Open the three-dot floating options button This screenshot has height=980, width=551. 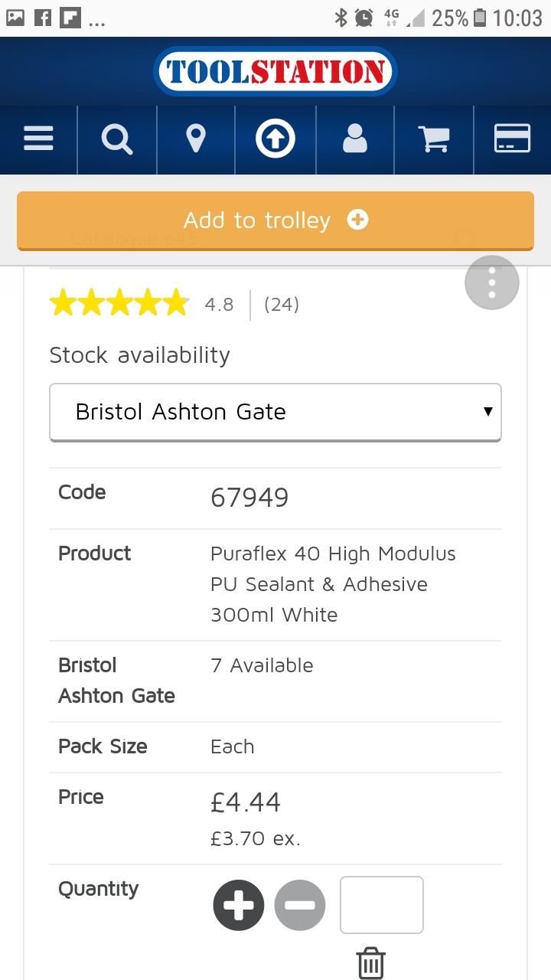(492, 283)
